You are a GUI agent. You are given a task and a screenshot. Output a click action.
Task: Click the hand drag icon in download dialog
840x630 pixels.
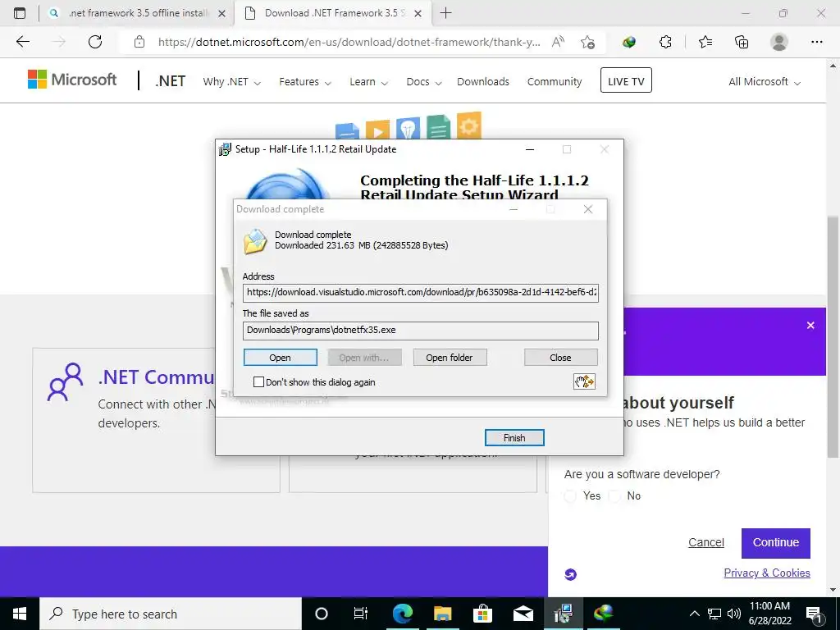coord(584,381)
